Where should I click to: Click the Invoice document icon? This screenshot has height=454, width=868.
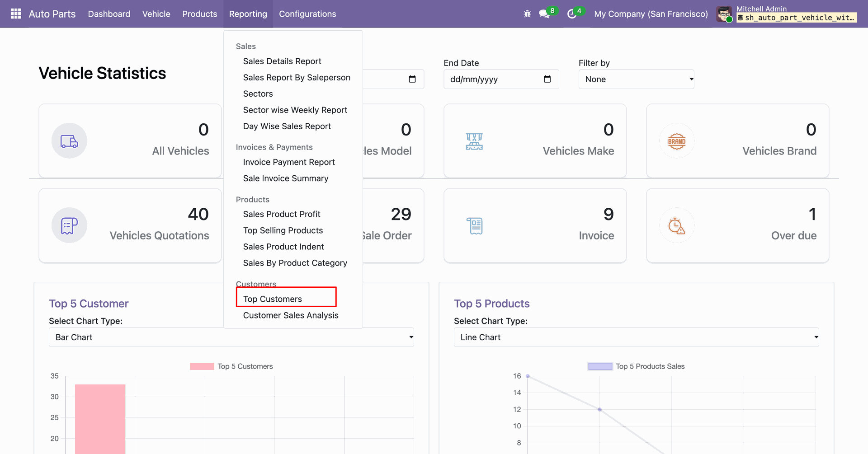pyautogui.click(x=475, y=225)
